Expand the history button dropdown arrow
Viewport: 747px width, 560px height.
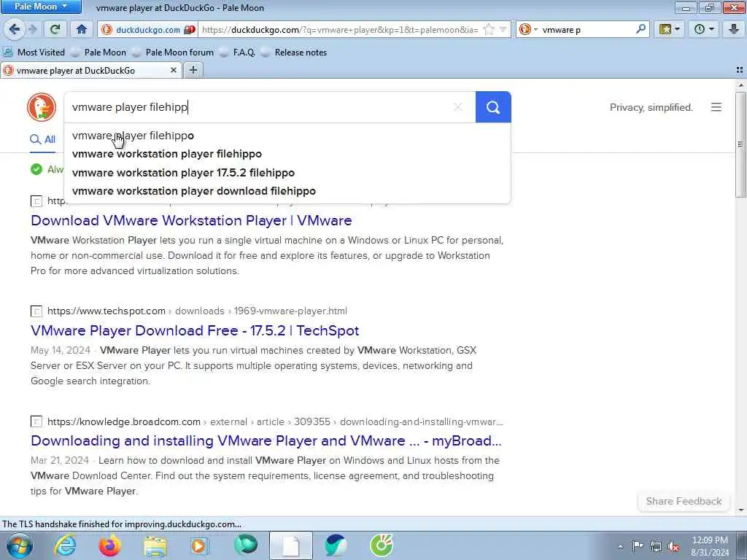click(712, 29)
